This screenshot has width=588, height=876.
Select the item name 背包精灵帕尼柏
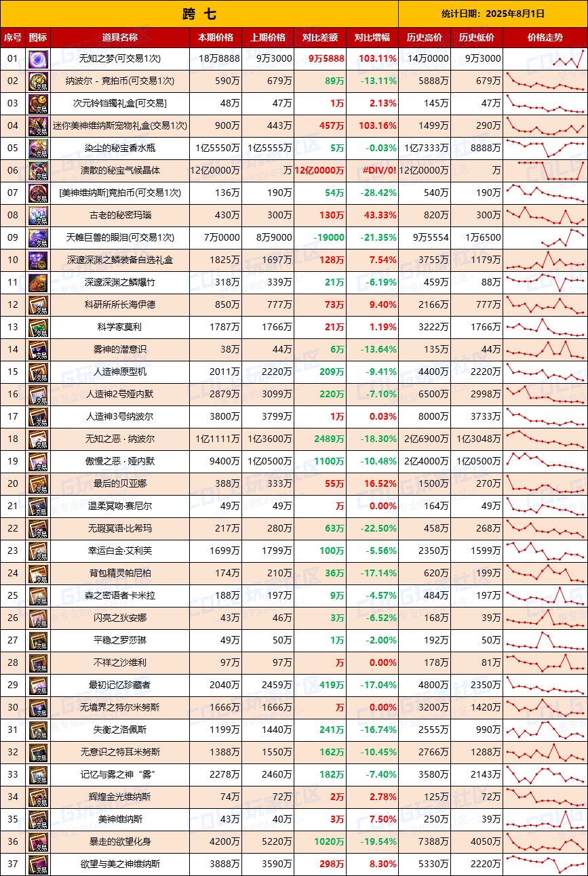[x=120, y=574]
